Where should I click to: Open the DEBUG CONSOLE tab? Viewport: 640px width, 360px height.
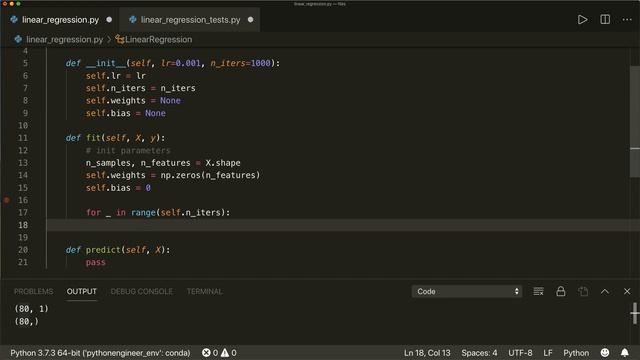142,291
